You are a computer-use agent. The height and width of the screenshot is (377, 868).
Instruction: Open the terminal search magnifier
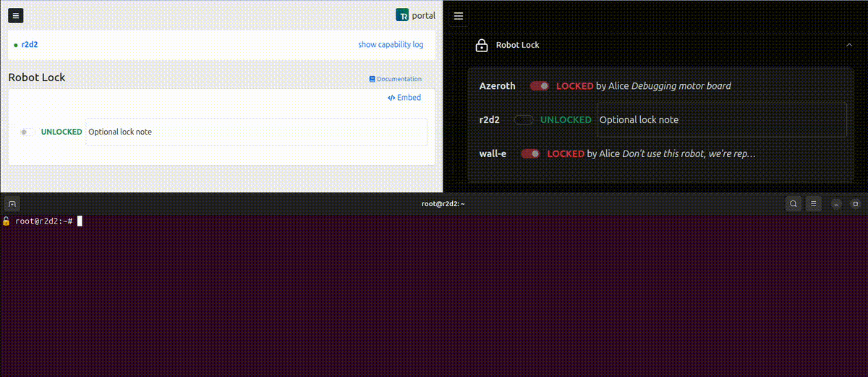coord(793,204)
